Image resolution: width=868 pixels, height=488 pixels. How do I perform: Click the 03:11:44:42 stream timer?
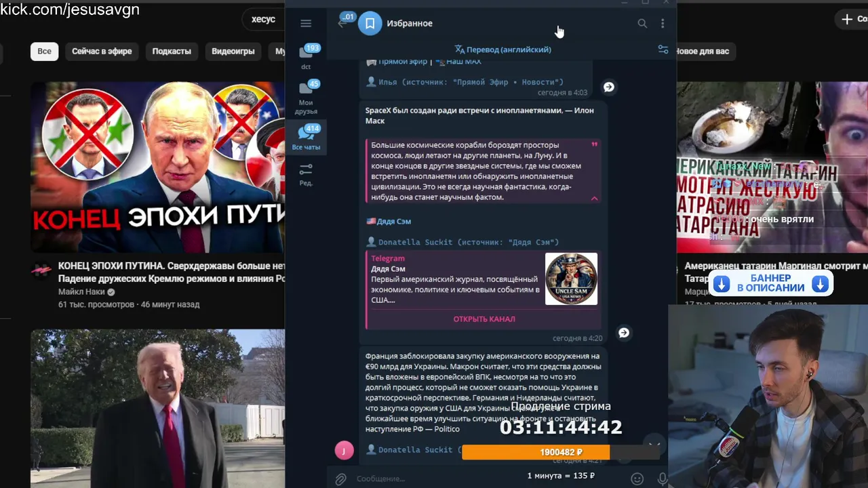click(x=561, y=427)
